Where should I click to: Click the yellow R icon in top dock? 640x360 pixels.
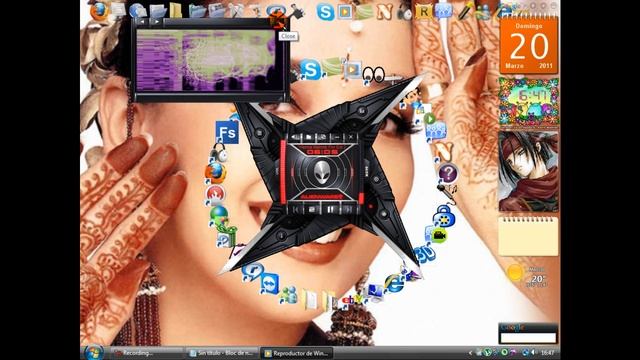click(x=423, y=12)
